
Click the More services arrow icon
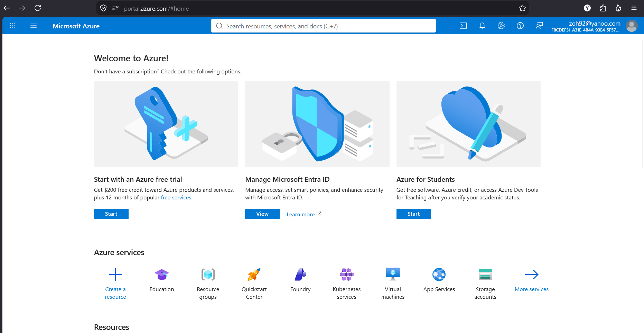click(x=532, y=274)
